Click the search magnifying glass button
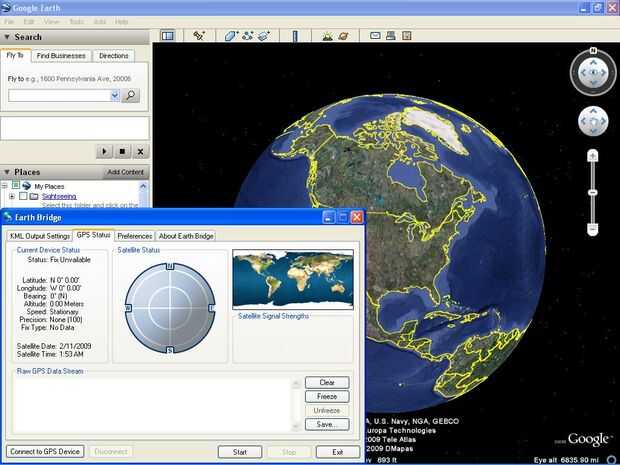The height and width of the screenshot is (465, 620). pos(130,95)
